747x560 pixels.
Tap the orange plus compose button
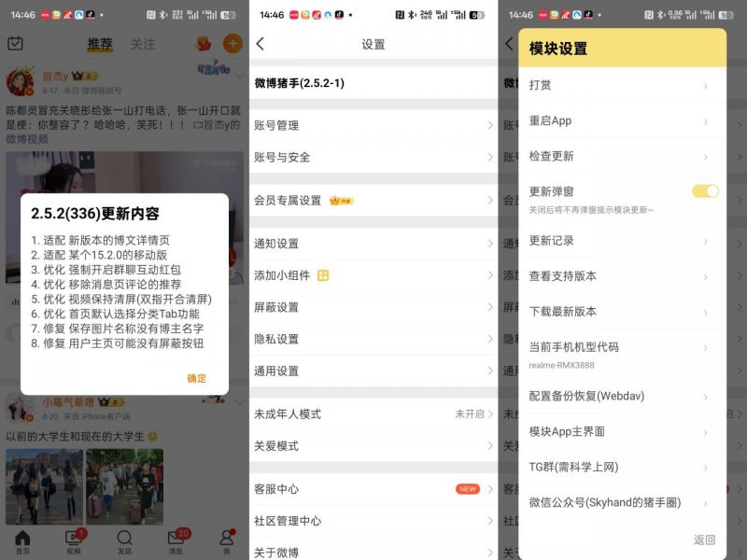232,42
